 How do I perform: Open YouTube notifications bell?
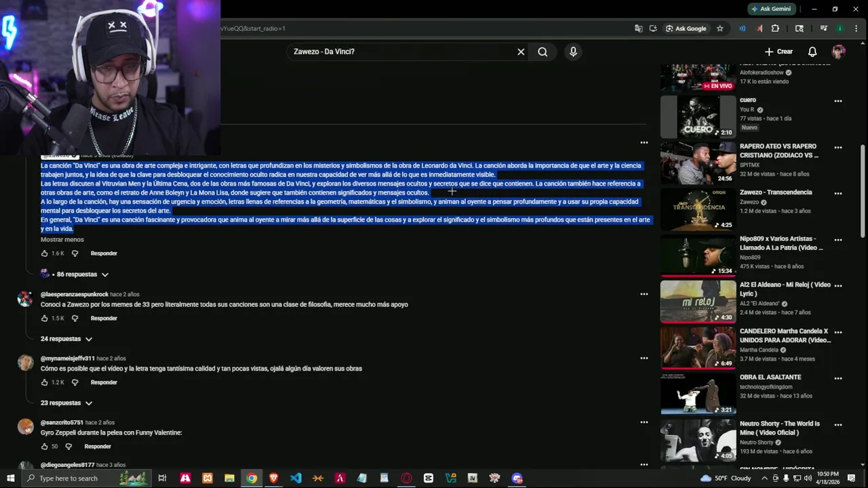(812, 52)
